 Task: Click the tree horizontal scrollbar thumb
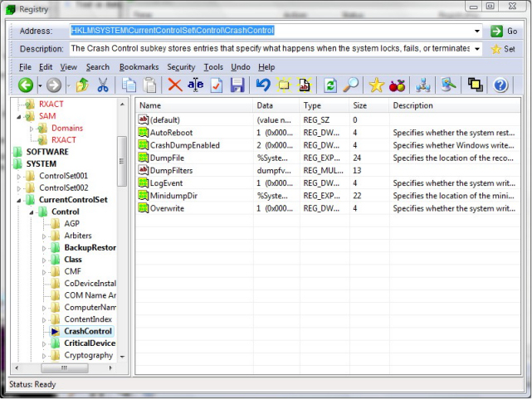click(65, 367)
